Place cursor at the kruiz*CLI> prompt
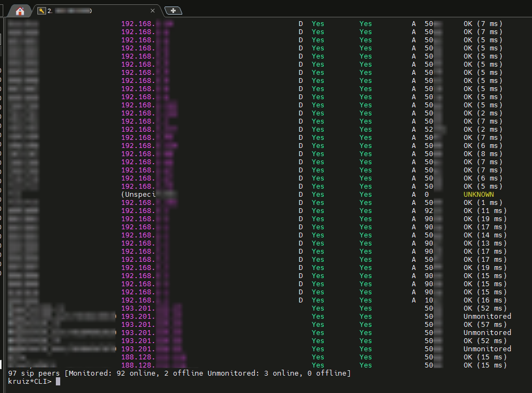532x393 pixels. pos(57,382)
